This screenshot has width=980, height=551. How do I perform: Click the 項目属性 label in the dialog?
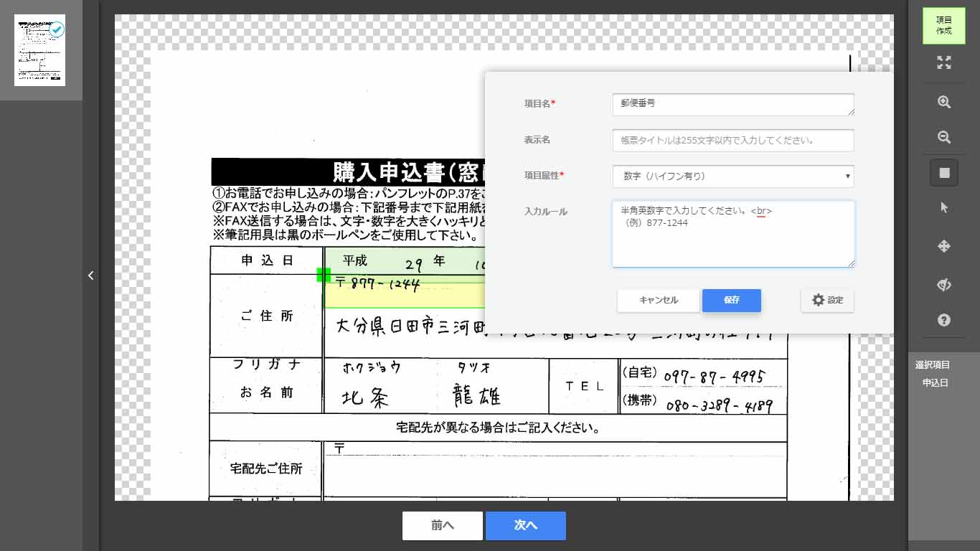tap(544, 176)
